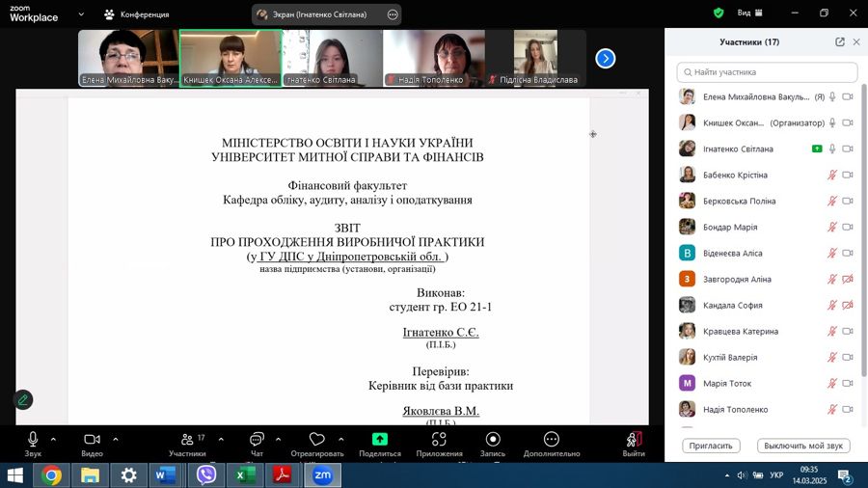Open the Приложения apps button
The width and height of the screenshot is (868, 488).
coord(439,445)
